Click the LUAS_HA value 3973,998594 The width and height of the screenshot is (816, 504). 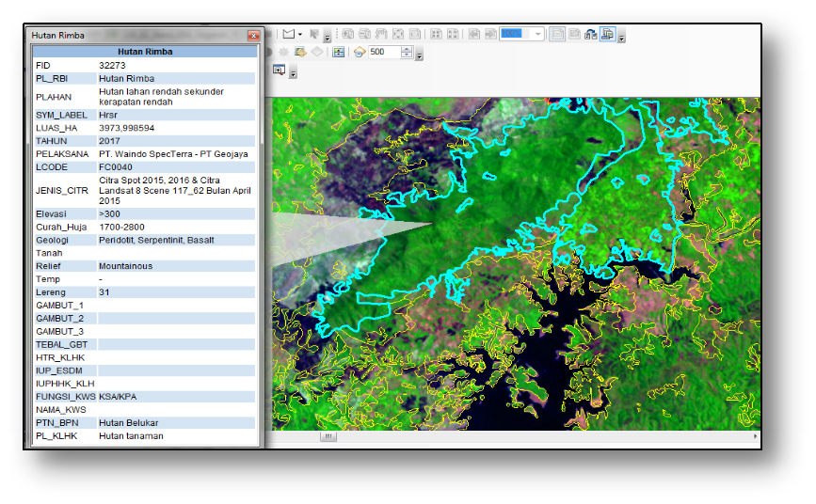click(127, 128)
